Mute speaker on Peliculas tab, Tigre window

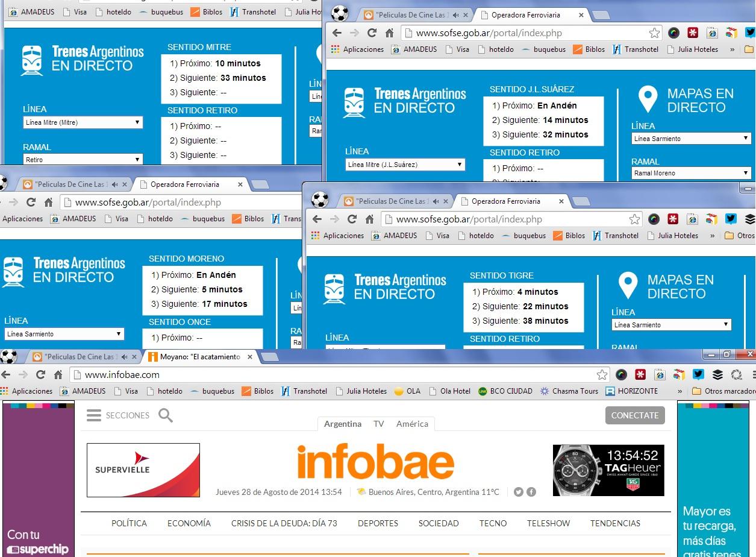(x=436, y=201)
